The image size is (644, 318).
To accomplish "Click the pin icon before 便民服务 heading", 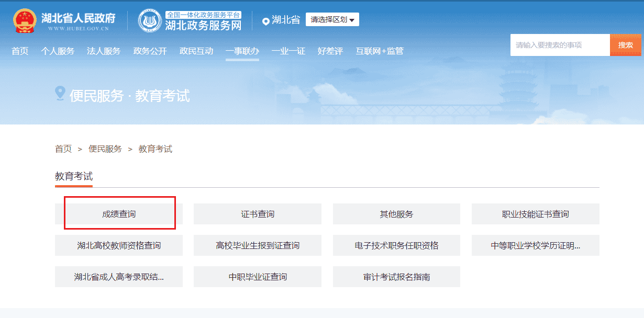I will (x=60, y=94).
